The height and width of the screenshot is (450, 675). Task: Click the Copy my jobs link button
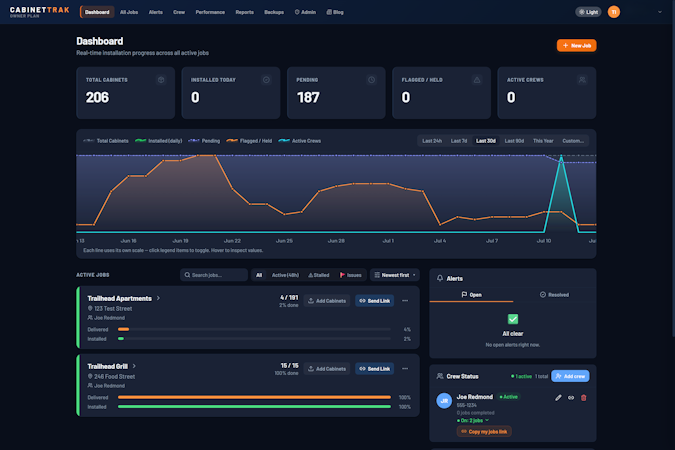(484, 431)
